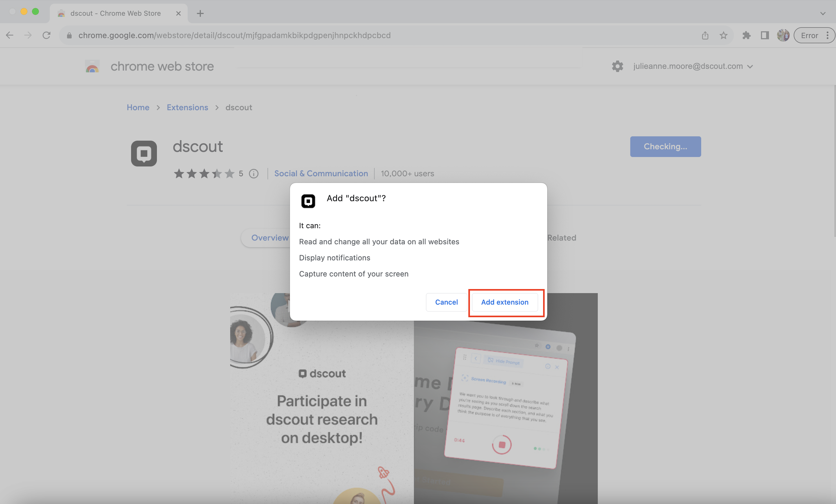The image size is (836, 504).
Task: Click the Add "dscout"? dialog title
Action: pyautogui.click(x=356, y=198)
